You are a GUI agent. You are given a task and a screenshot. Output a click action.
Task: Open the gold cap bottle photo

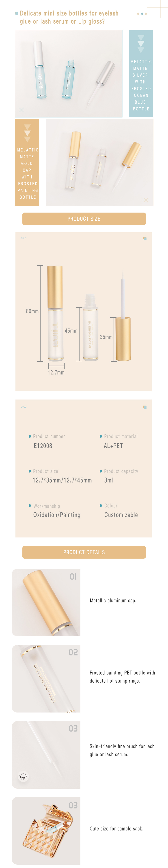[x=99, y=162]
